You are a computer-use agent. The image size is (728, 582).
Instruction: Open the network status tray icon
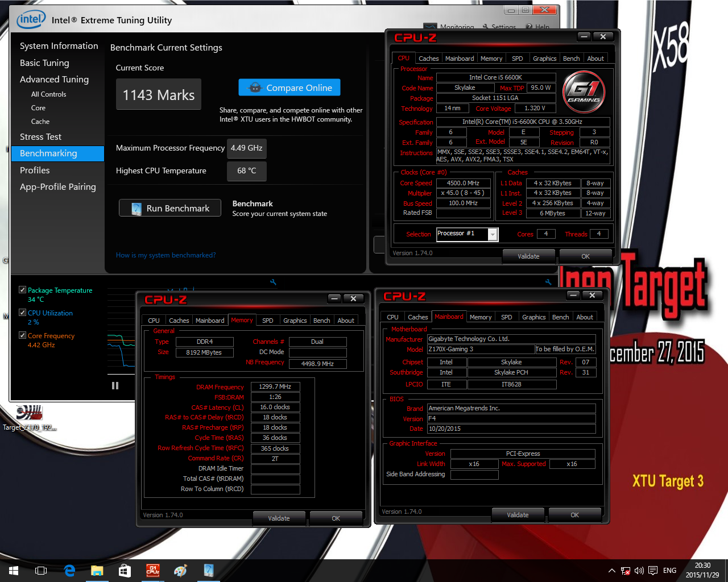(x=625, y=571)
